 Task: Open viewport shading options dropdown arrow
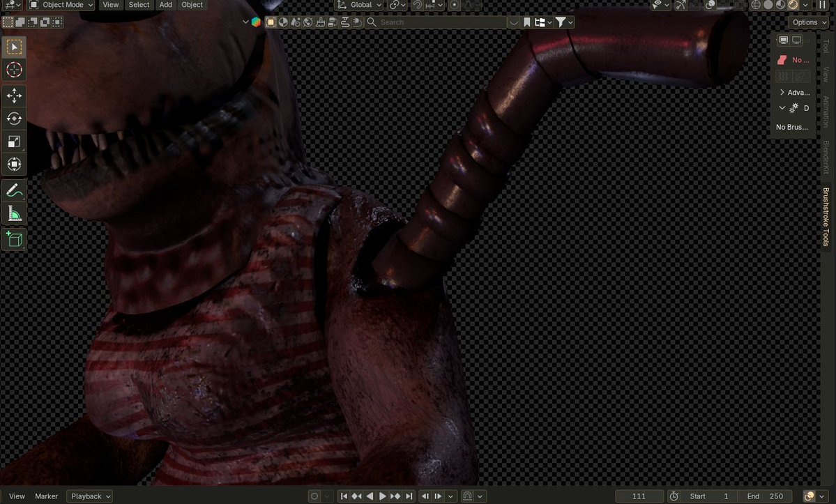[805, 5]
